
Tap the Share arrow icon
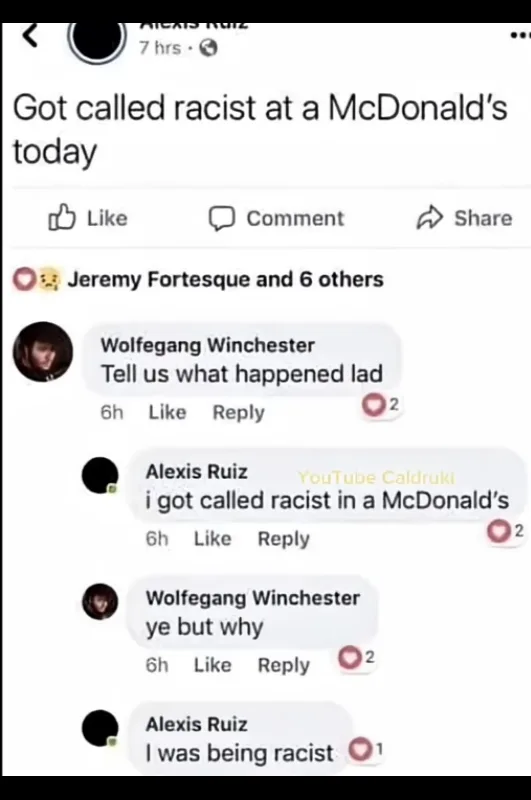429,218
